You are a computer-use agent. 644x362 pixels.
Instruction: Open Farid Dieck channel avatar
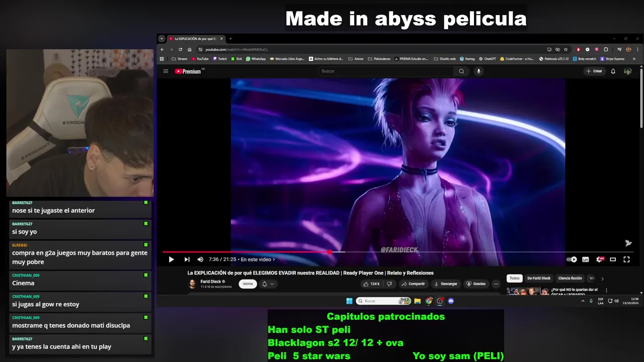192,284
